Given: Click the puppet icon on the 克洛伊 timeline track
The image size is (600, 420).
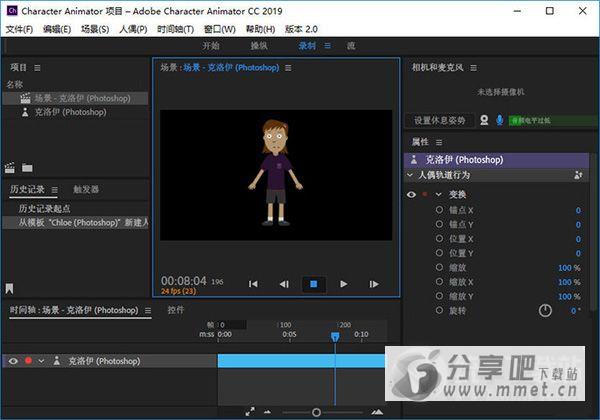Looking at the screenshot, I should click(x=57, y=361).
